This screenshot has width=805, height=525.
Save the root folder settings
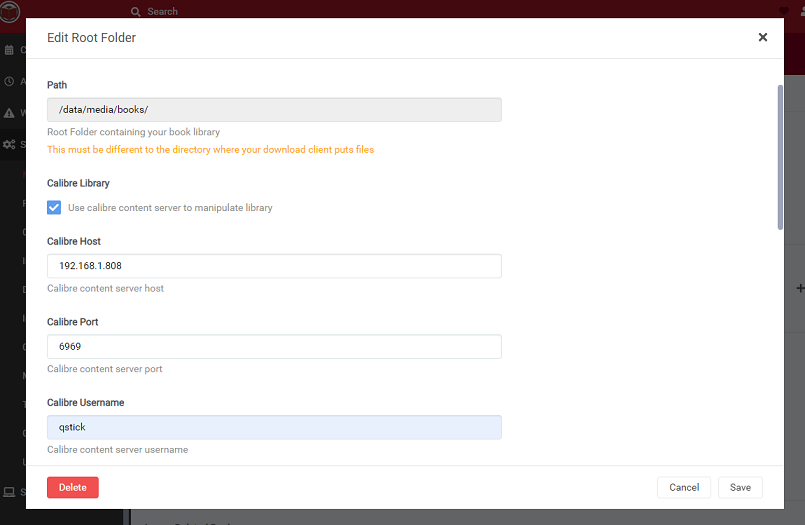click(740, 487)
